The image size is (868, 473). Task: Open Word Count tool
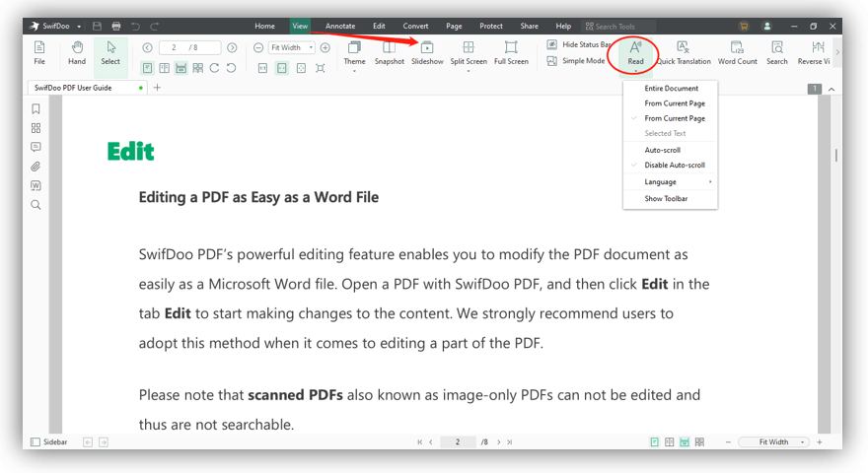click(x=738, y=53)
